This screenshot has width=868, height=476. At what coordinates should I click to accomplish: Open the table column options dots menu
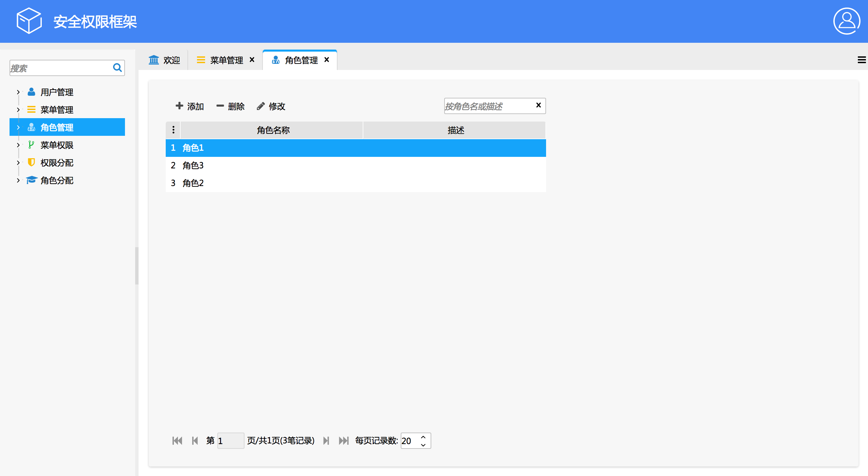pos(173,130)
